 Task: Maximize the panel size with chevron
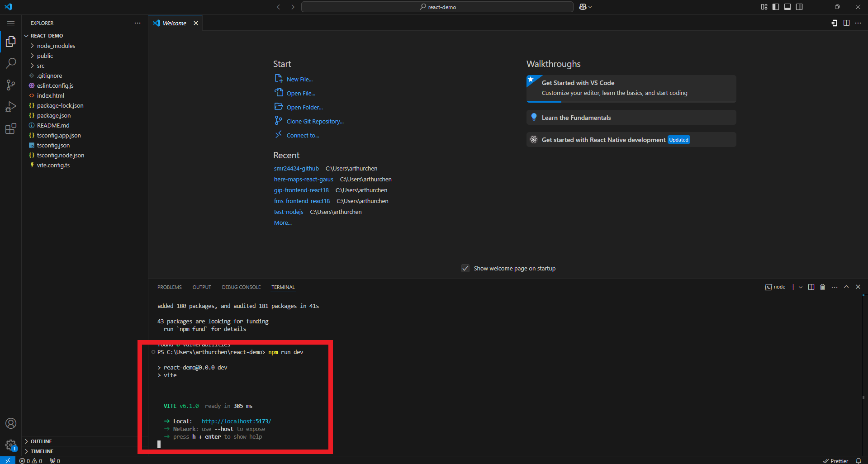[x=846, y=287]
